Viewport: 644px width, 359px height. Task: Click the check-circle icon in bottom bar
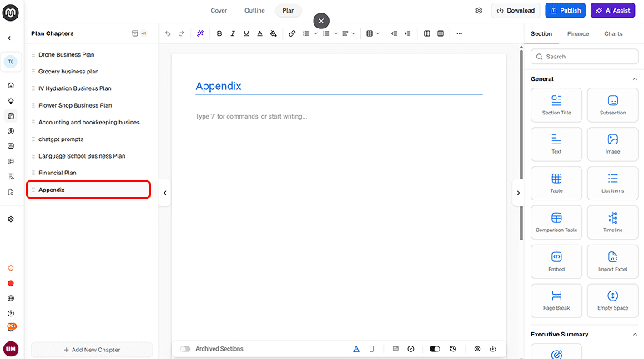point(410,349)
